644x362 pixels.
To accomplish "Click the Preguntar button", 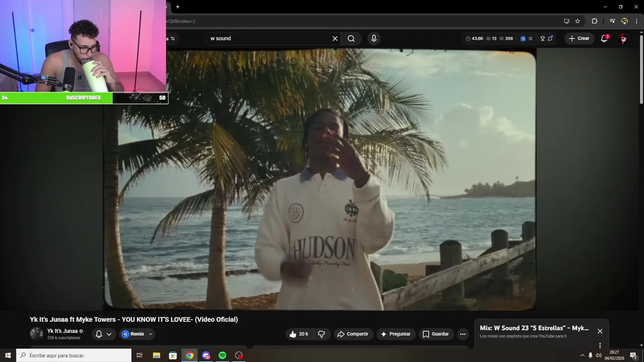I will [x=395, y=334].
